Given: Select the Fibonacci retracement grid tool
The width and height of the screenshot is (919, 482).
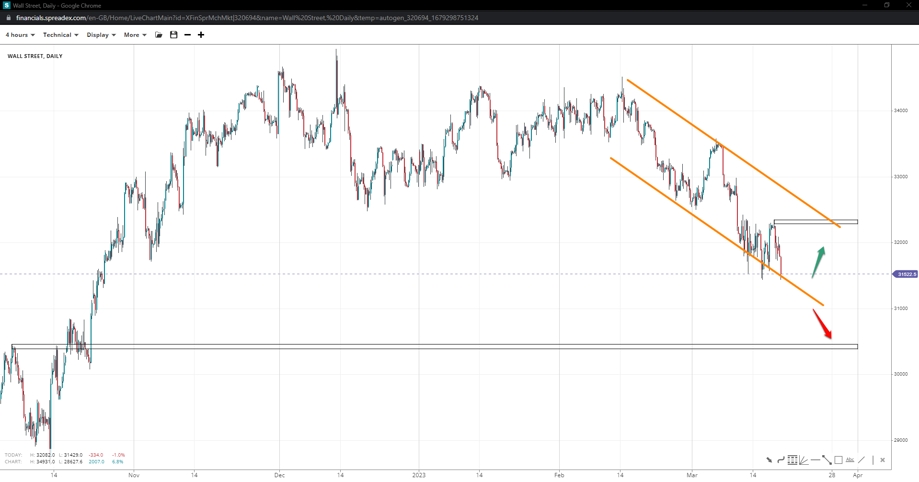Looking at the screenshot, I should click(x=792, y=460).
